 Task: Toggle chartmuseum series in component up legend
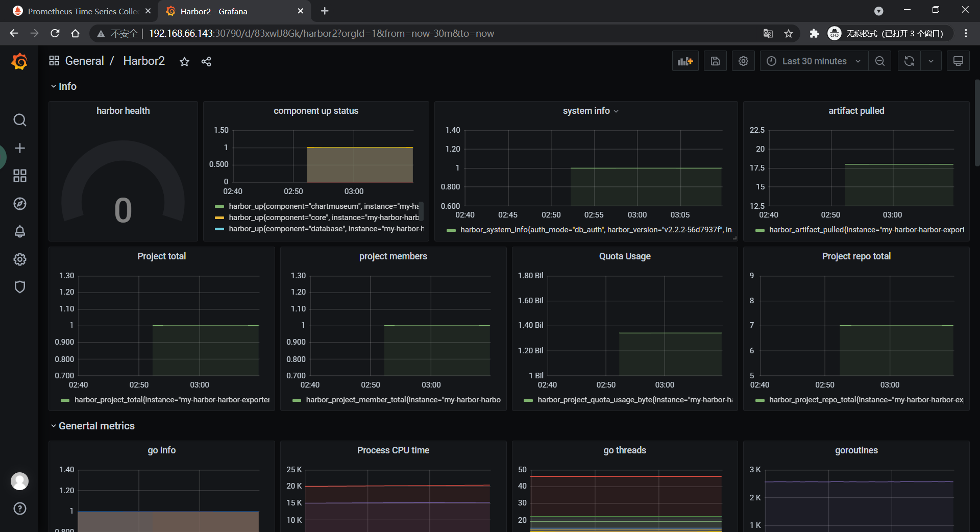click(323, 206)
